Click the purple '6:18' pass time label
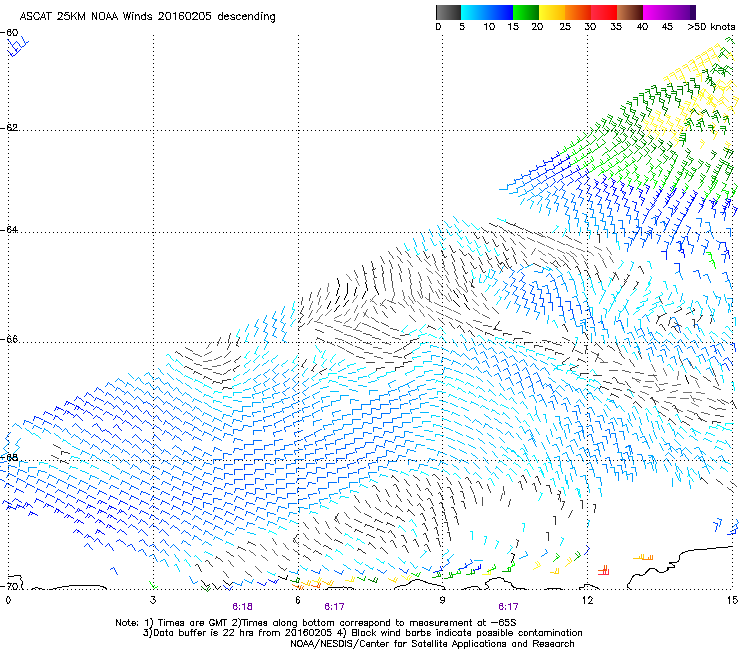Screen dimensions: 740x650 pos(242,607)
